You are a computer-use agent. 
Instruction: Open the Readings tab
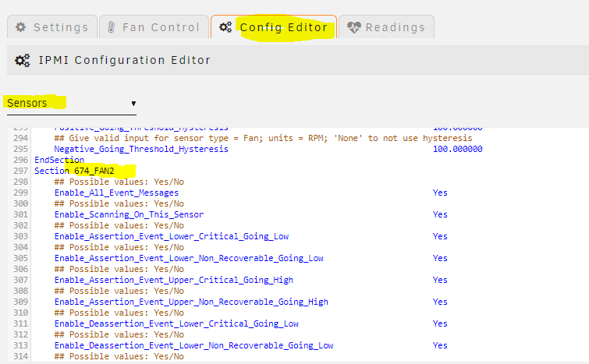point(386,27)
